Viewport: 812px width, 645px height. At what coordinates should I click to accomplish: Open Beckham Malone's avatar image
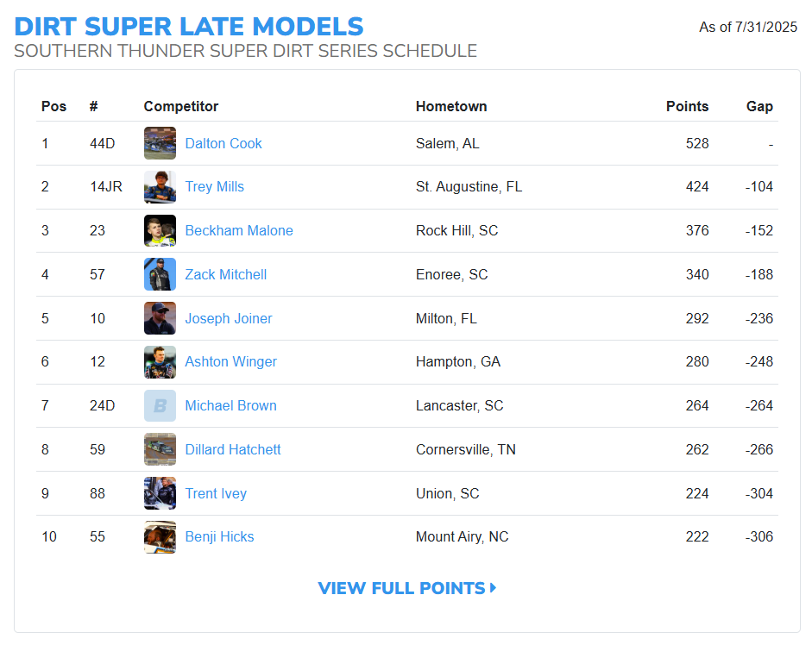point(160,231)
